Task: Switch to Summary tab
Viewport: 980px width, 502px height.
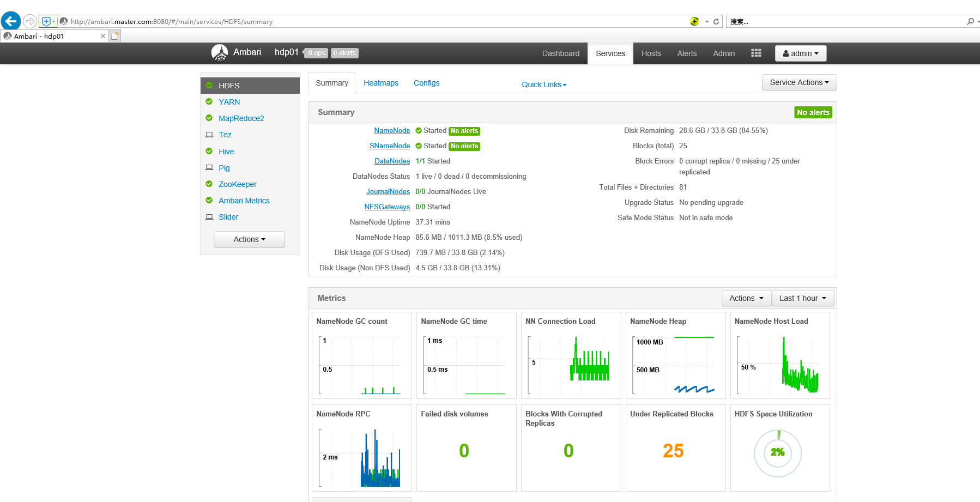Action: click(x=331, y=83)
